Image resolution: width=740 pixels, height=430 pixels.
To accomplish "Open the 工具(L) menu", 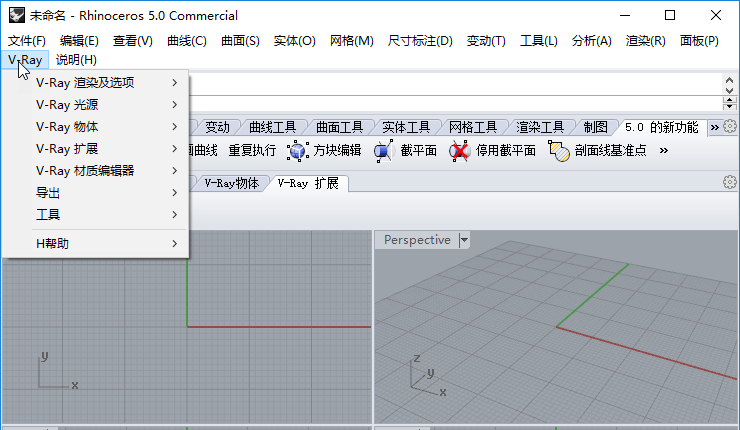I will tap(538, 41).
